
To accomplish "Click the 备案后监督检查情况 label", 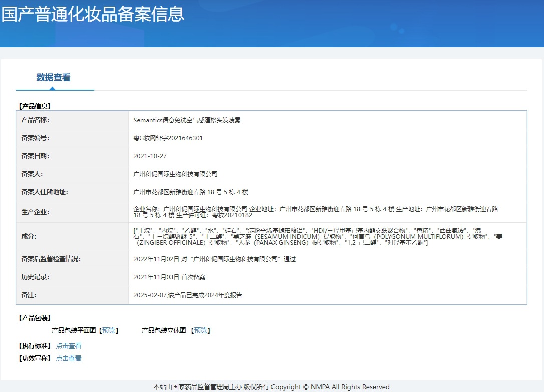I will click(51, 259).
